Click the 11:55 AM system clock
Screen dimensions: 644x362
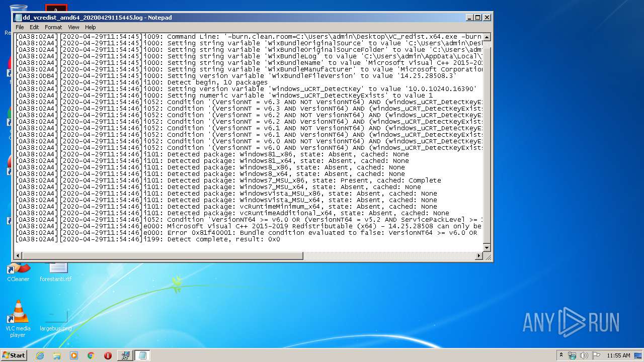[x=618, y=355]
